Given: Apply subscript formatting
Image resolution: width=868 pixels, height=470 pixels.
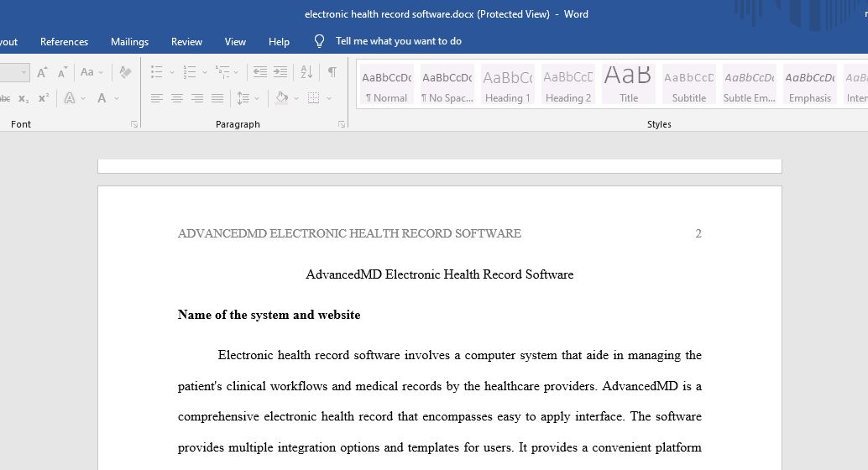Looking at the screenshot, I should 24,98.
